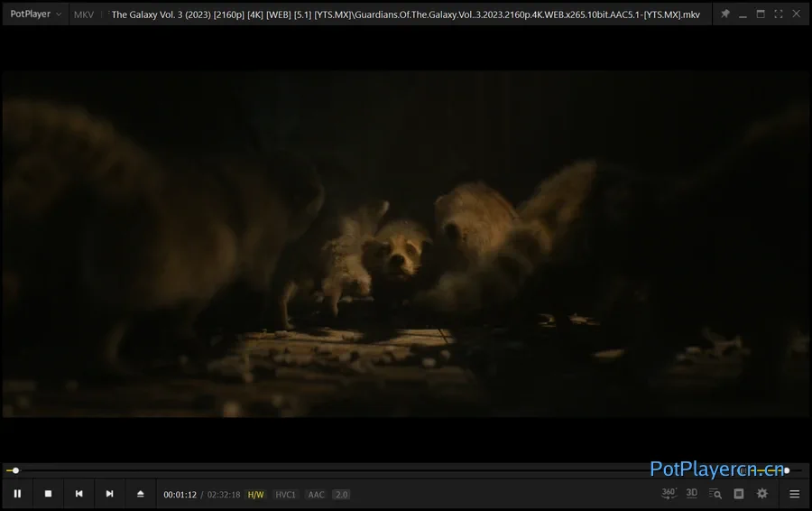
Task: Toggle H/W hardware acceleration indicator
Action: pyautogui.click(x=255, y=495)
